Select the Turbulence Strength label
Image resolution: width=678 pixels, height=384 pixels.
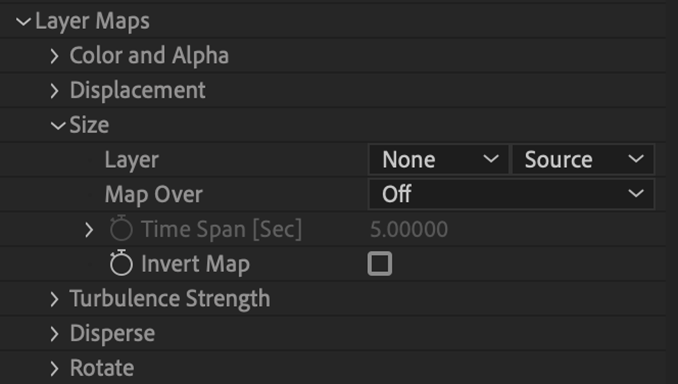tap(170, 299)
